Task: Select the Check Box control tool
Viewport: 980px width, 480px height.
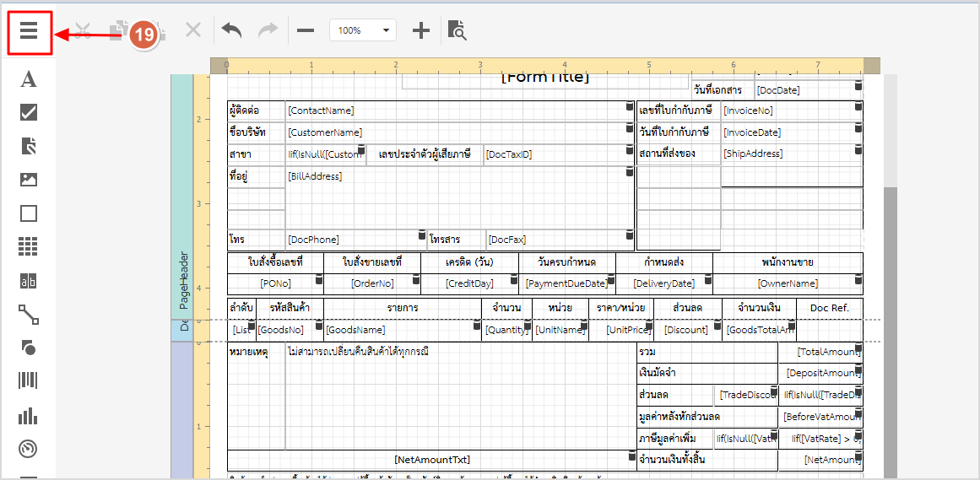Action: tap(29, 113)
